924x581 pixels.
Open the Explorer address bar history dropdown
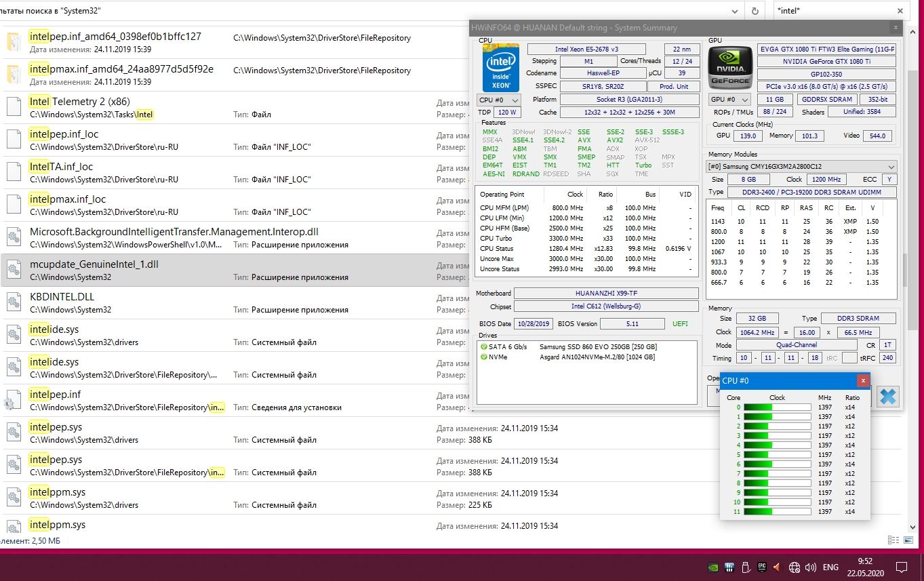pos(735,11)
